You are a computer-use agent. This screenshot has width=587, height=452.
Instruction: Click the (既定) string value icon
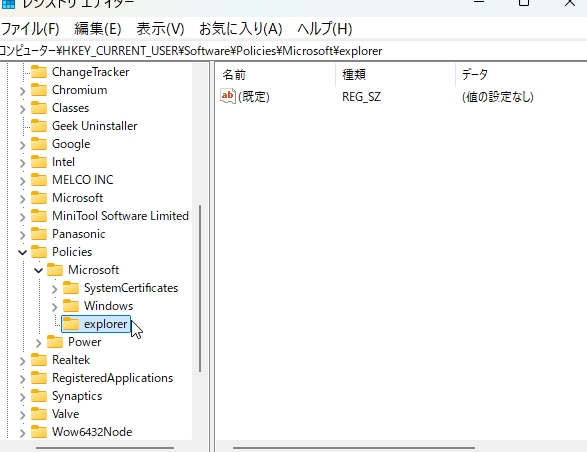[x=228, y=96]
